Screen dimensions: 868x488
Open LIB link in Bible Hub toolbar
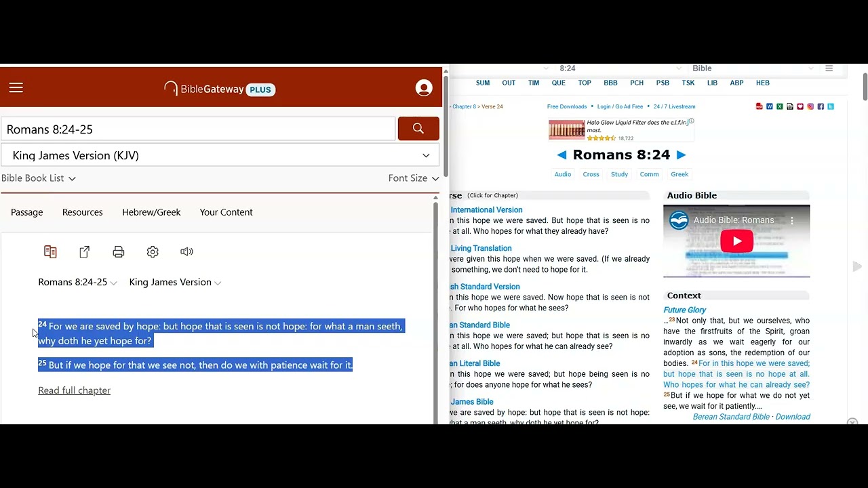click(x=712, y=83)
